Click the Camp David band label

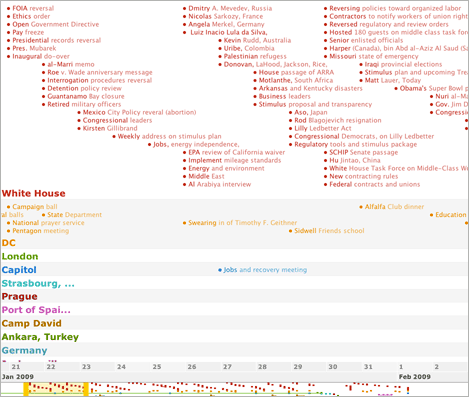32,323
